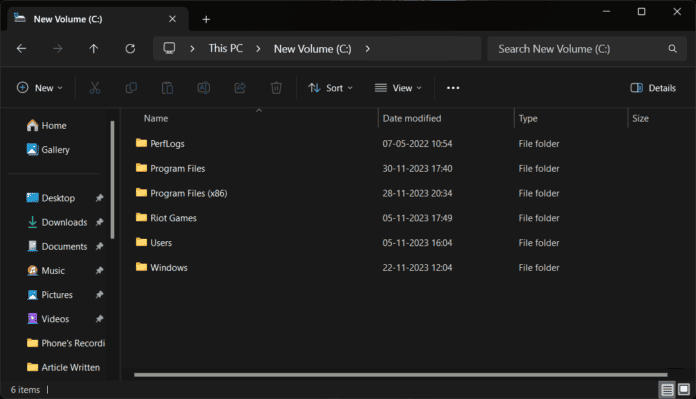This screenshot has height=399, width=696.
Task: Click the 6 items status text
Action: 25,390
